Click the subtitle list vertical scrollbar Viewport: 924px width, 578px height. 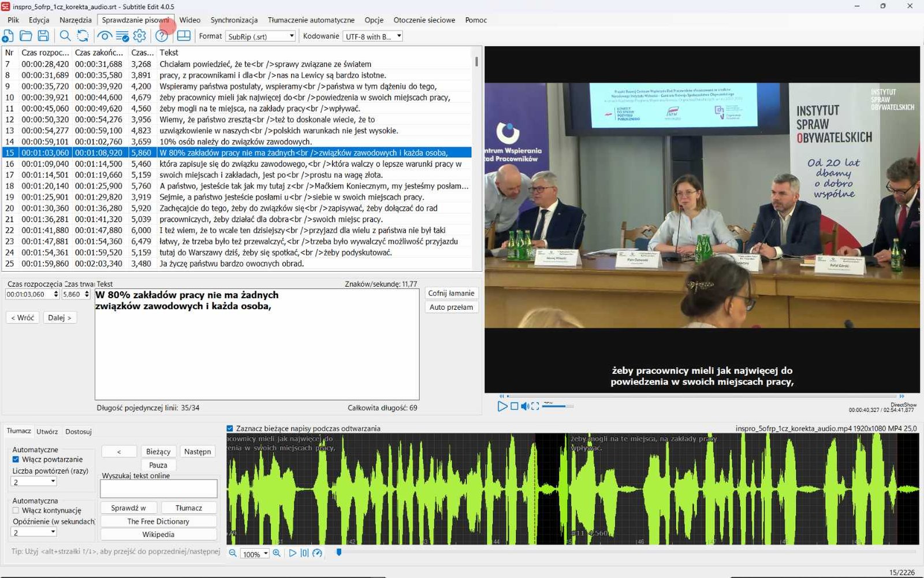click(x=476, y=158)
